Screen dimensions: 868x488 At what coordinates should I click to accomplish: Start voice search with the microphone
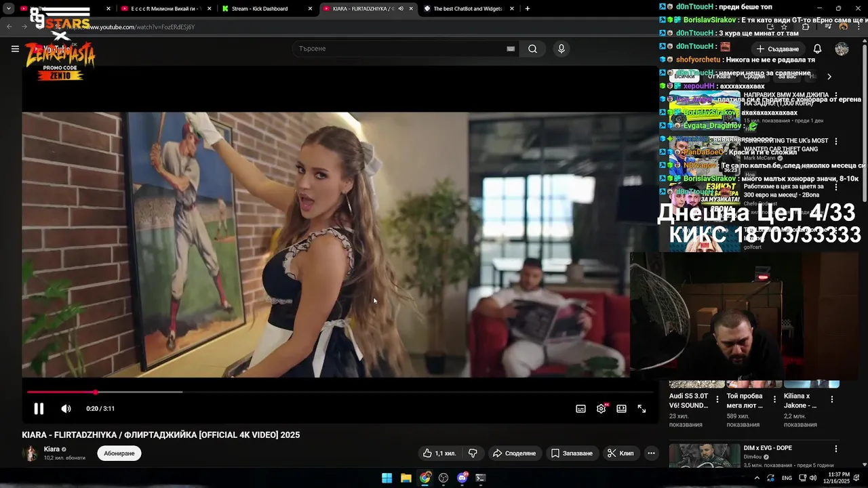coord(561,49)
